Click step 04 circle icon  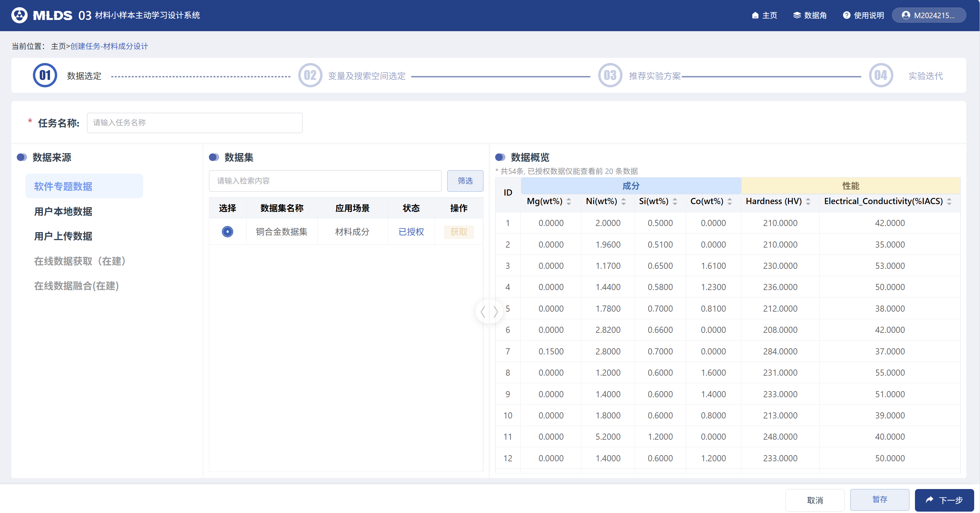click(x=881, y=75)
